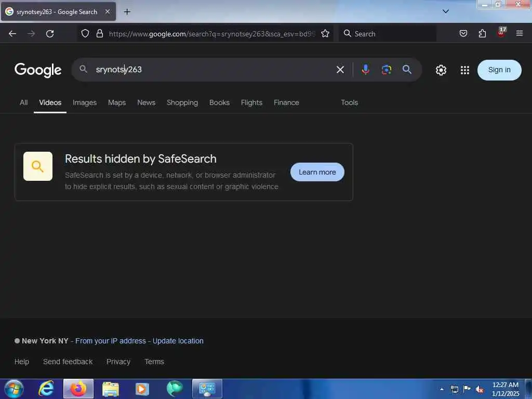The image size is (532, 399).
Task: Click the green bird app taskbar icon
Action: [175, 389]
